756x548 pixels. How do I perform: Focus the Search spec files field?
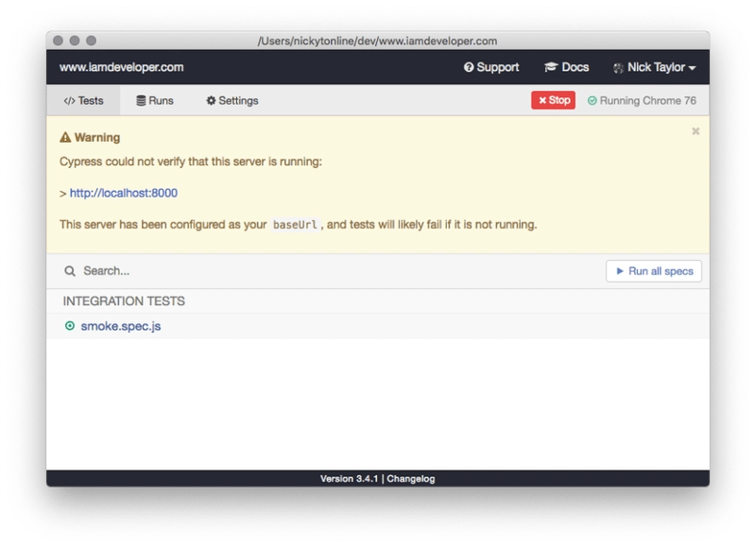pos(331,271)
